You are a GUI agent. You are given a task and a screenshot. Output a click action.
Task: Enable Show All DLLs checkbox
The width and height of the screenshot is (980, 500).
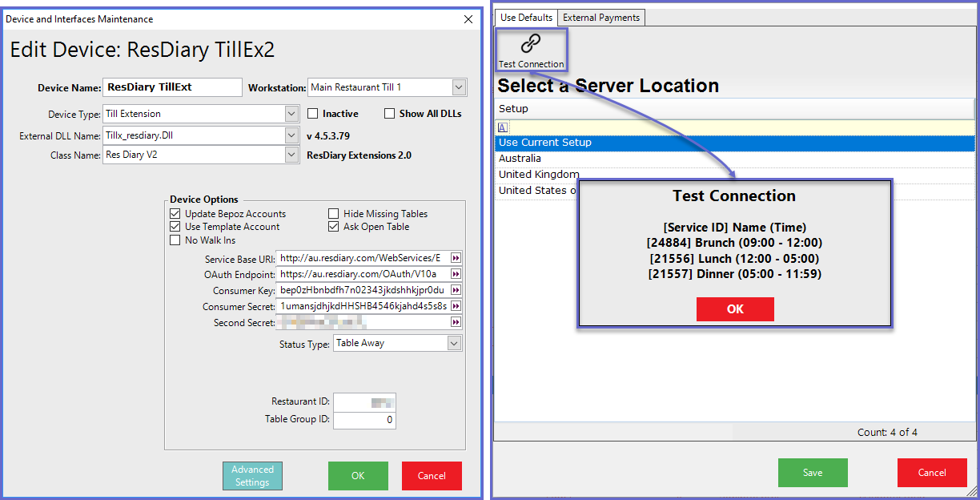coord(390,114)
